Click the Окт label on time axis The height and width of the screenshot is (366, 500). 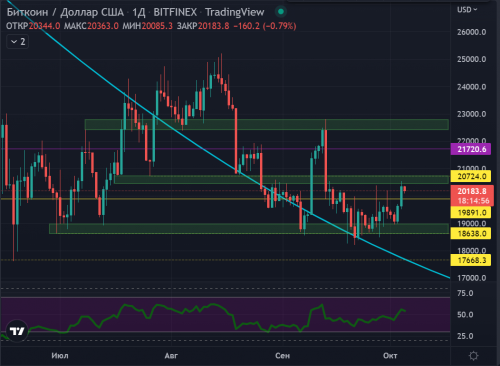(x=390, y=356)
